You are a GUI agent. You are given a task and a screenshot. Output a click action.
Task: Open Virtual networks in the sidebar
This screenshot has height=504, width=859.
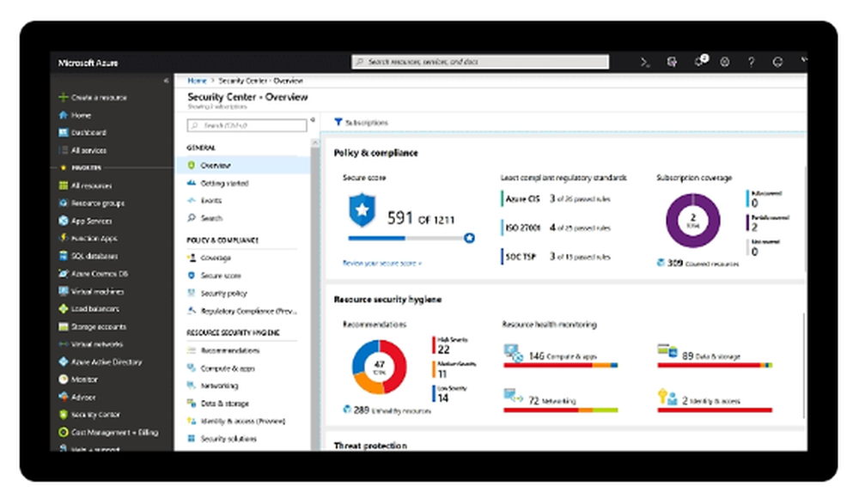click(x=91, y=344)
